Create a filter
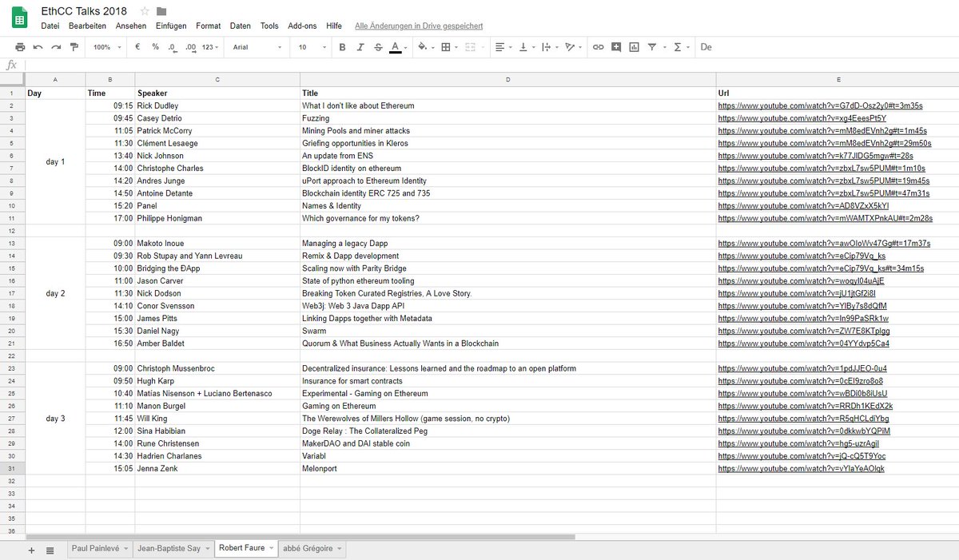This screenshot has width=959, height=560. (x=652, y=47)
